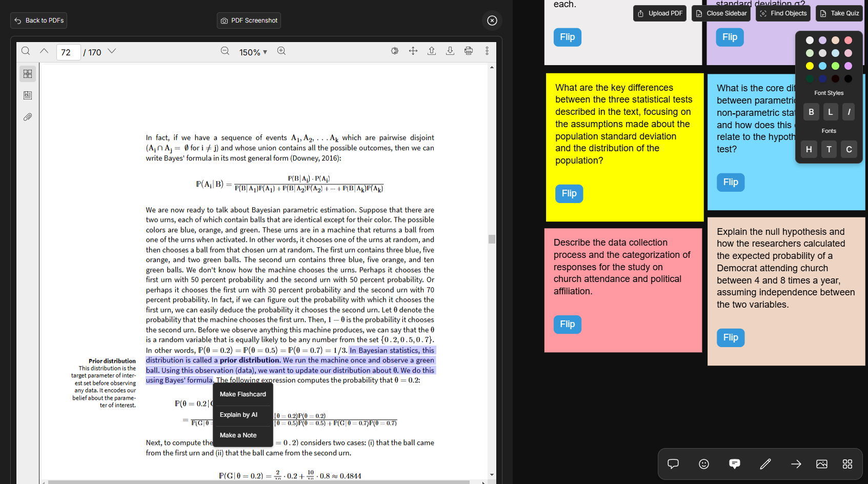Pick the yellow color swatch
868x484 pixels.
tap(810, 66)
